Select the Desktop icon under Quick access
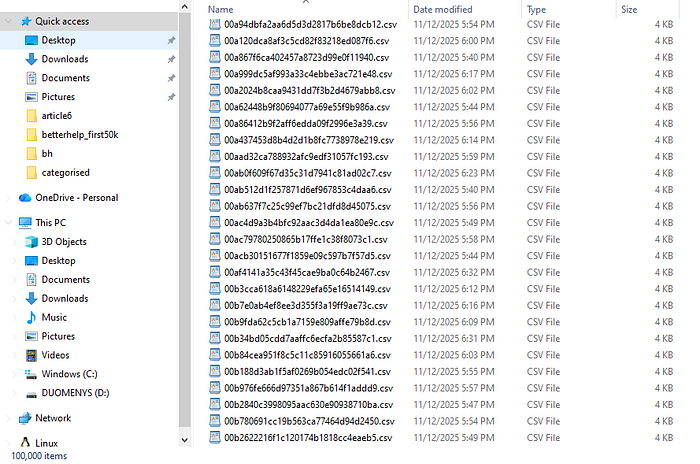The image size is (700, 464). click(x=31, y=40)
